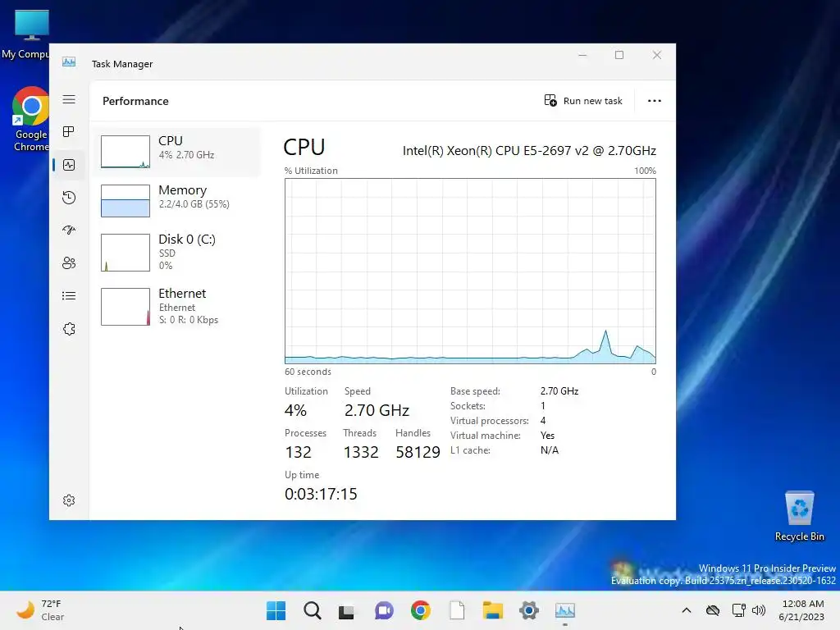Viewport: 840px width, 630px height.
Task: Click the Base speed label
Action: point(475,391)
